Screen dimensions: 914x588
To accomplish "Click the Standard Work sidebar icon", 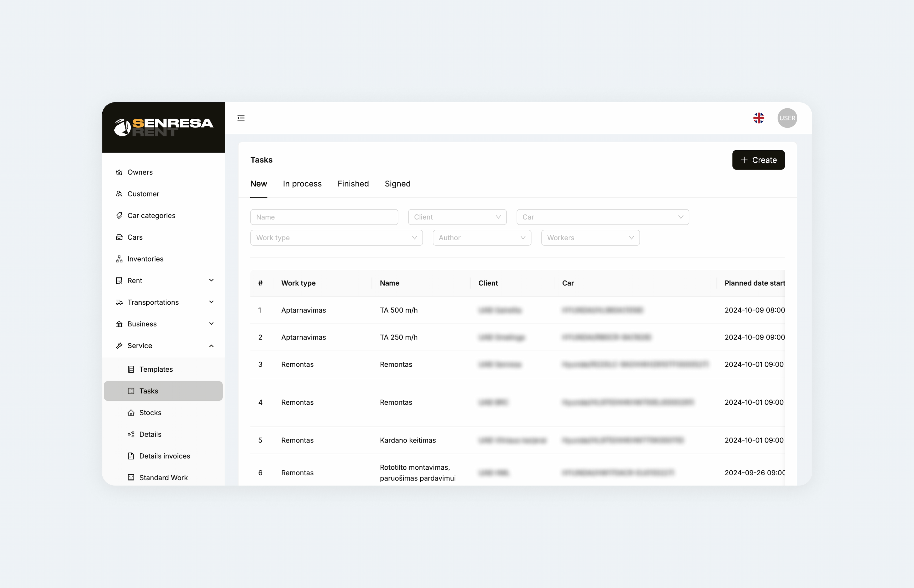I will [131, 477].
